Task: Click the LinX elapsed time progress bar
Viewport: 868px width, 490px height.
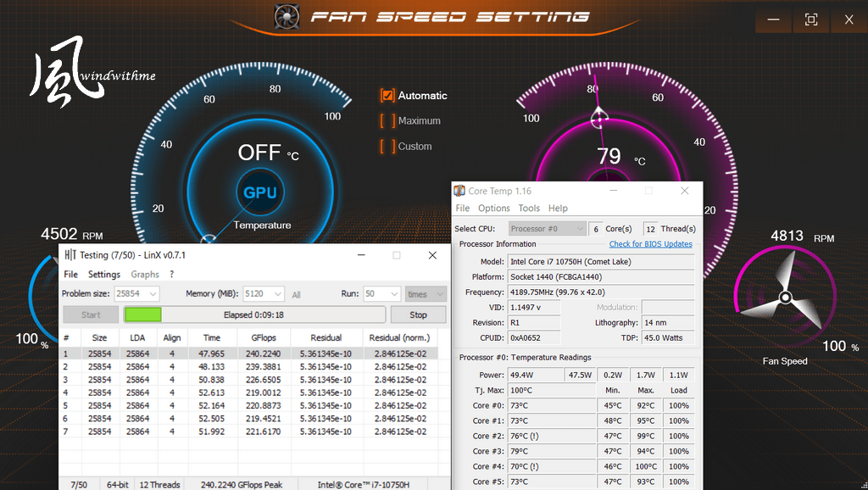Action: click(254, 315)
